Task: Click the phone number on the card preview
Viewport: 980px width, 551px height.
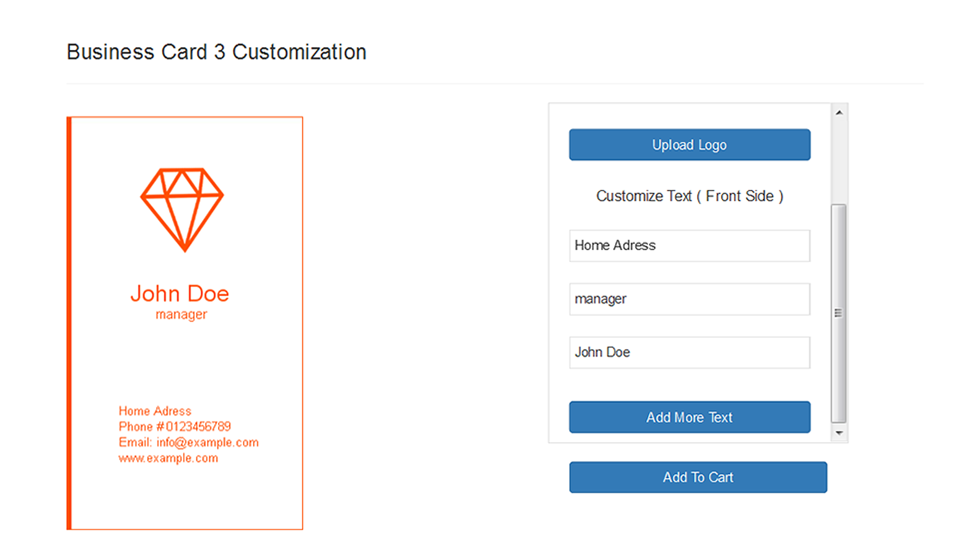Action: click(175, 427)
